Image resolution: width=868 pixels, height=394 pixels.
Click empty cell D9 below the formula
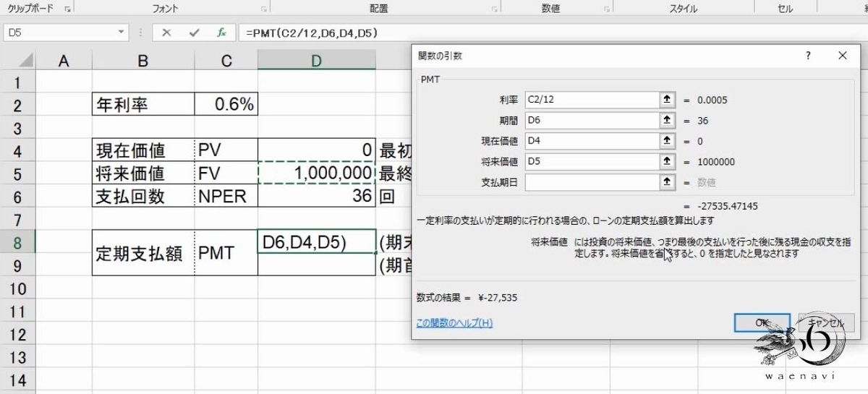[x=317, y=265]
